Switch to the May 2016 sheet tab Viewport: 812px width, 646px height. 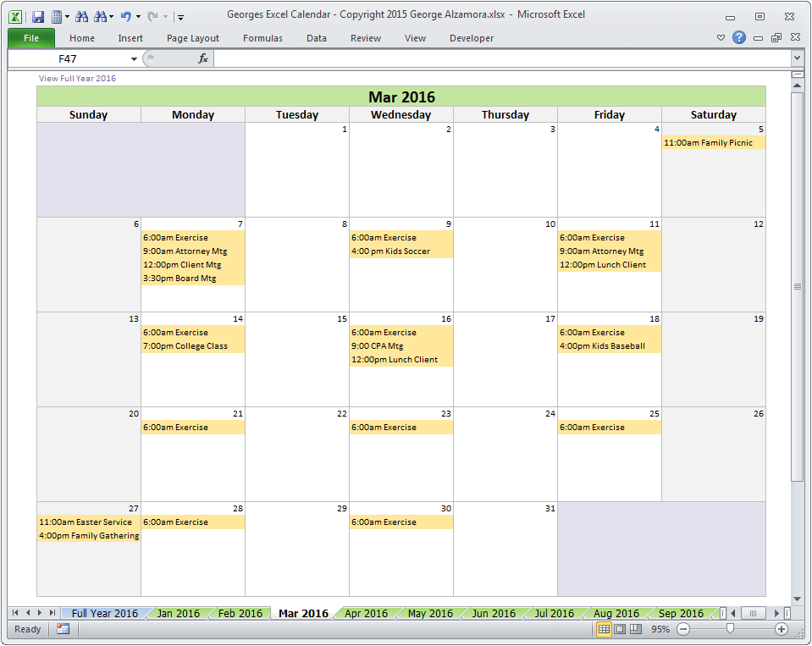(430, 613)
